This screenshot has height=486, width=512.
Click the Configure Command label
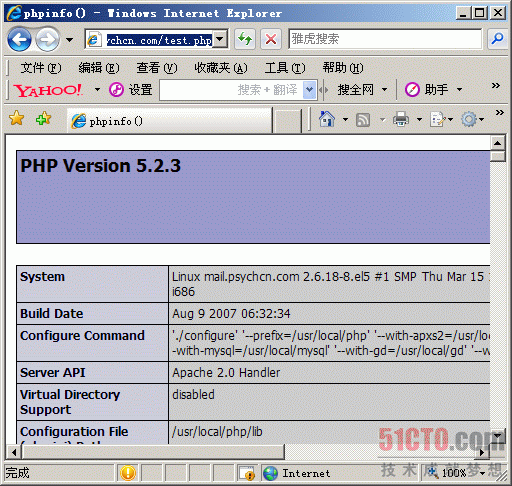tap(82, 336)
